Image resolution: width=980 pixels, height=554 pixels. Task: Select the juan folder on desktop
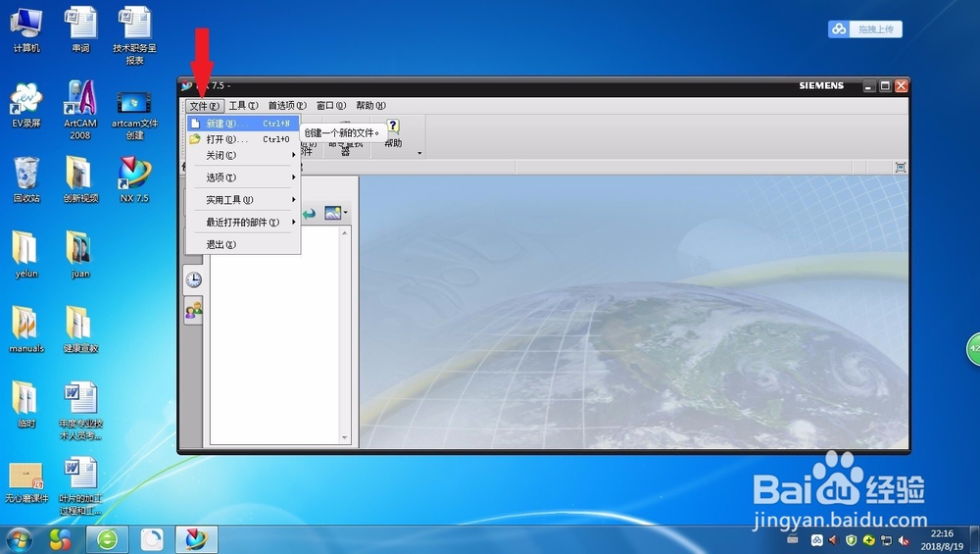click(x=80, y=255)
